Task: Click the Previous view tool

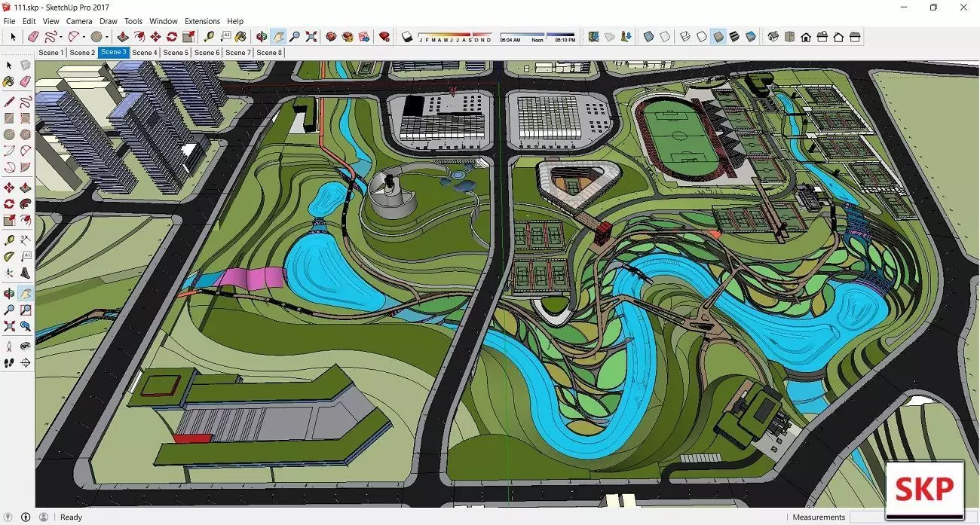Action: pos(26,327)
